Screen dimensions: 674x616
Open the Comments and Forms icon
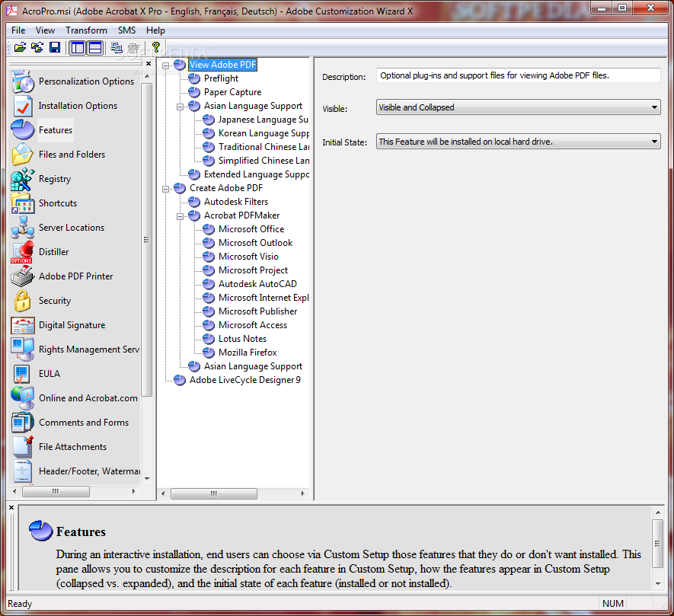click(23, 423)
